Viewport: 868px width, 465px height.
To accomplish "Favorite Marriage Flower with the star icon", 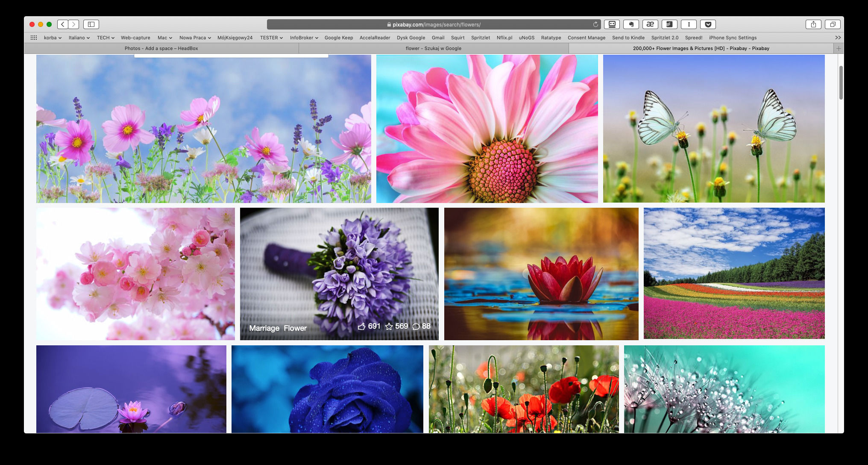I will point(389,327).
